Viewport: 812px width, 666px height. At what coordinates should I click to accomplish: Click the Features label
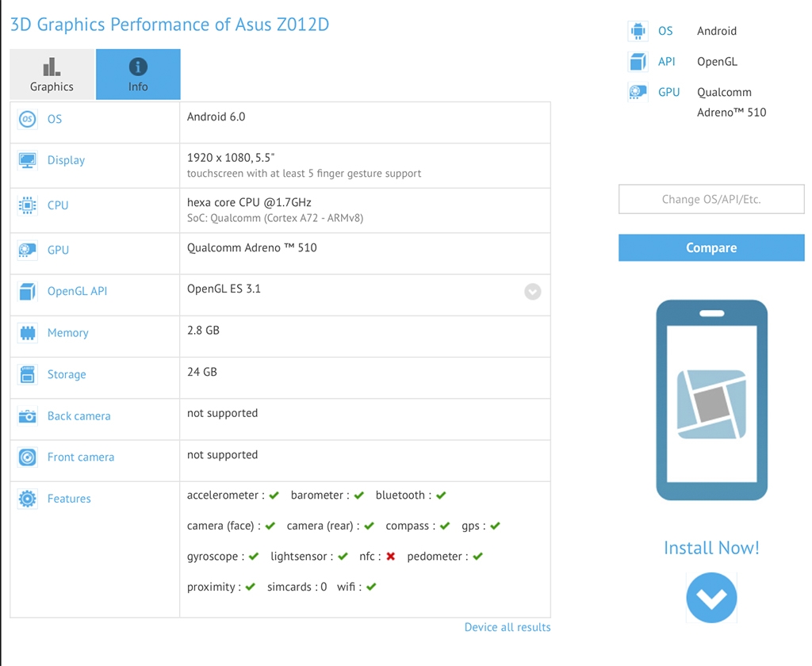[x=69, y=499]
